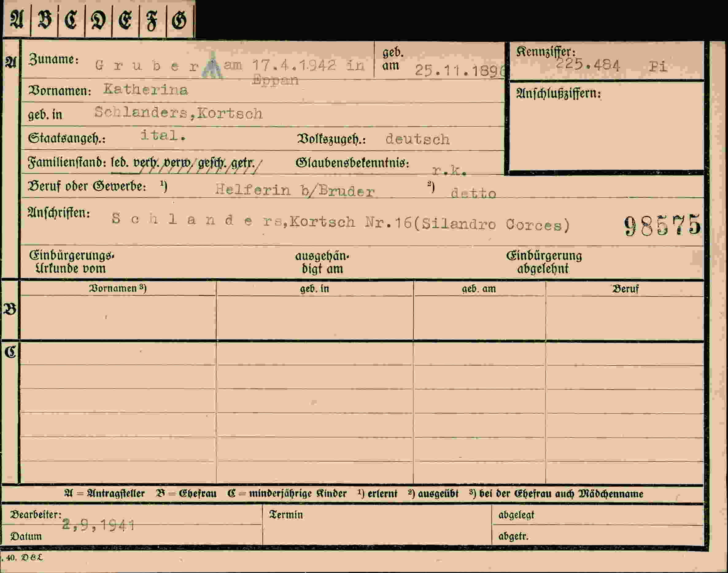Click the 'Vornamen 3)' column header
Image resolution: width=728 pixels, height=573 pixels.
(118, 288)
